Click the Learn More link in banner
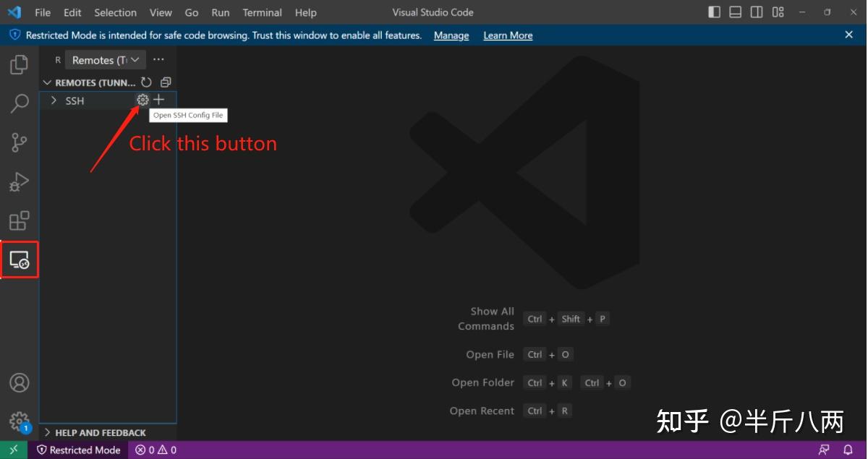 pyautogui.click(x=508, y=35)
